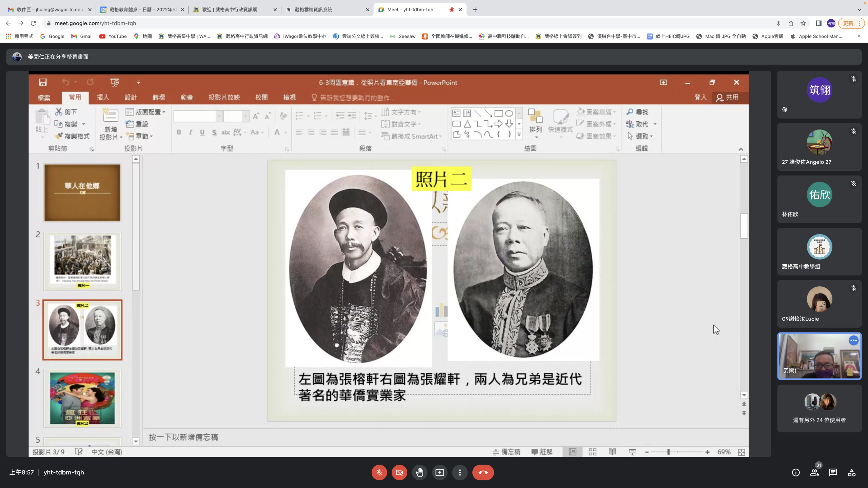The image size is (868, 488).
Task: Click the red leave call button
Action: 483,472
